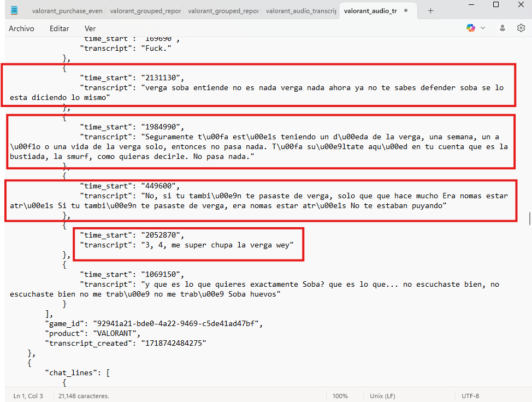Click the UTF-8 encoding indicator
The image size is (532, 402).
[x=470, y=396]
